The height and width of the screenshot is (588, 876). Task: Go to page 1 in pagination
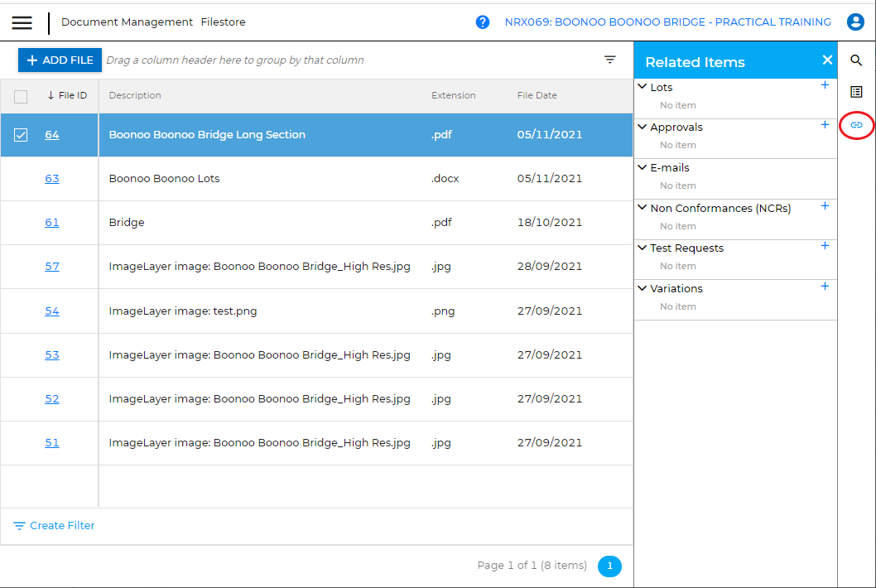coord(609,566)
